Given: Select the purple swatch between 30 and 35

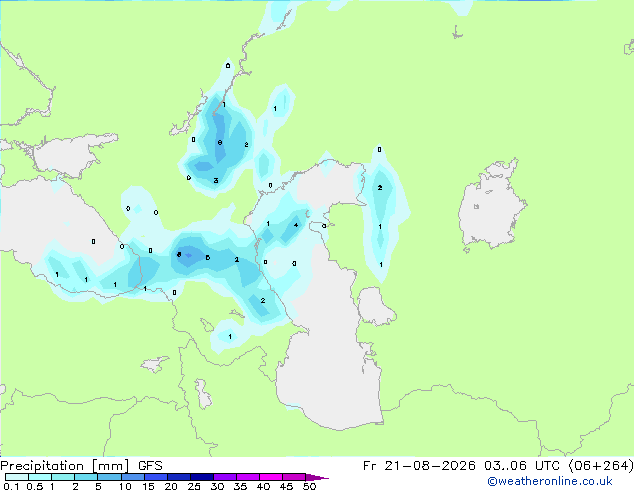Looking at the screenshot, I should pos(225,477).
